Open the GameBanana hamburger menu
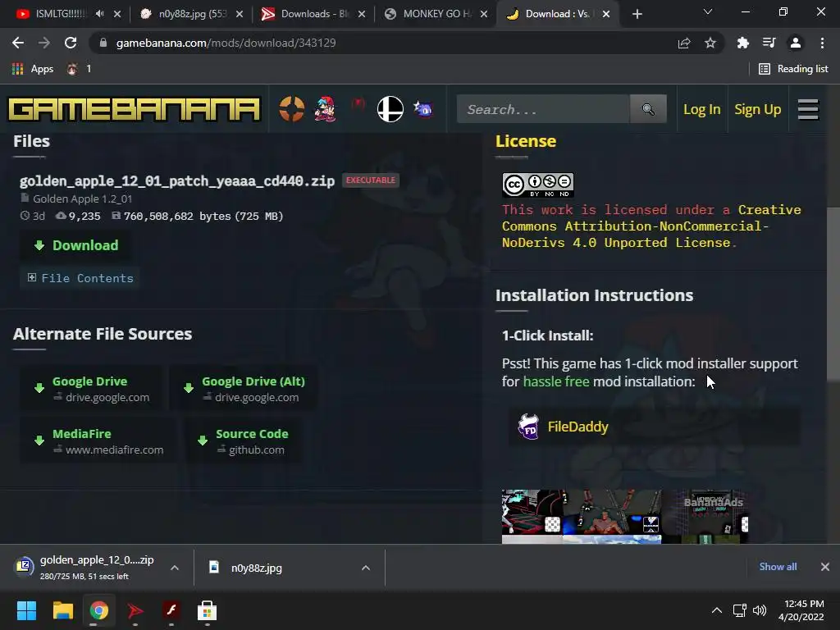This screenshot has width=840, height=630. [808, 109]
